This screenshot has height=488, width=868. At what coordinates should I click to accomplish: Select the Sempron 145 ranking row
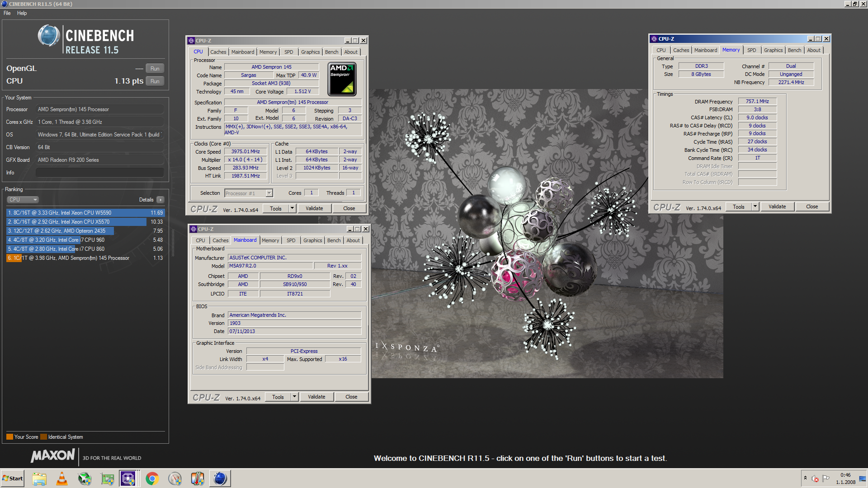coord(85,258)
